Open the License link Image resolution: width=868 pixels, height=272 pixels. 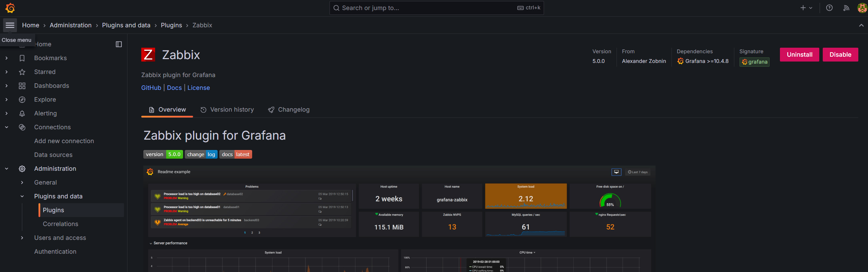[x=199, y=88]
